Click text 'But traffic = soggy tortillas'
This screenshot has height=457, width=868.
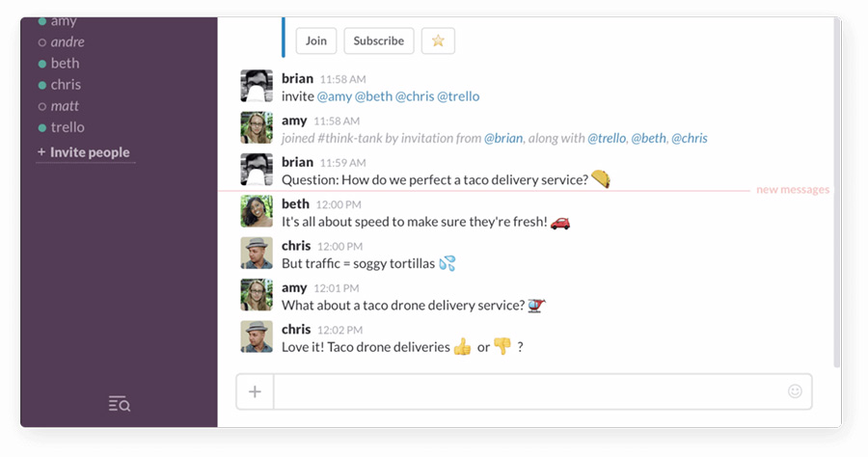click(358, 263)
